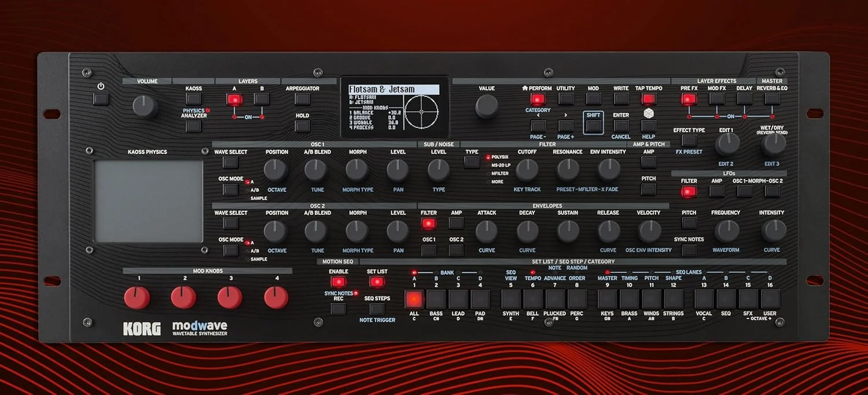Adjust the VALUE knob
The width and height of the screenshot is (868, 395).
486,107
